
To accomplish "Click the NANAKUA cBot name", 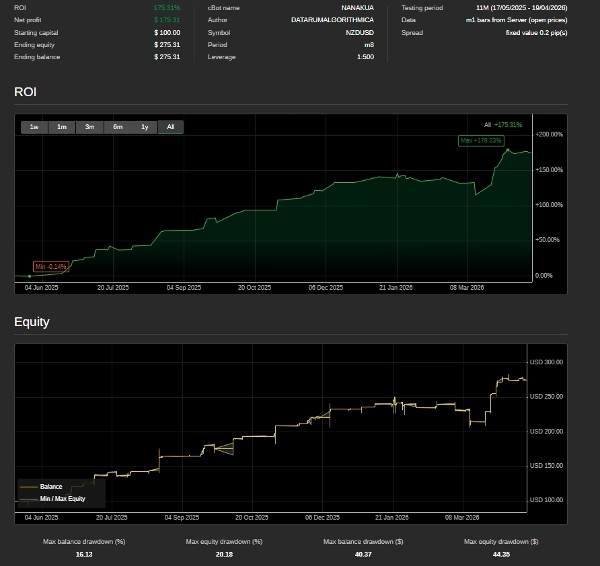I will click(357, 8).
